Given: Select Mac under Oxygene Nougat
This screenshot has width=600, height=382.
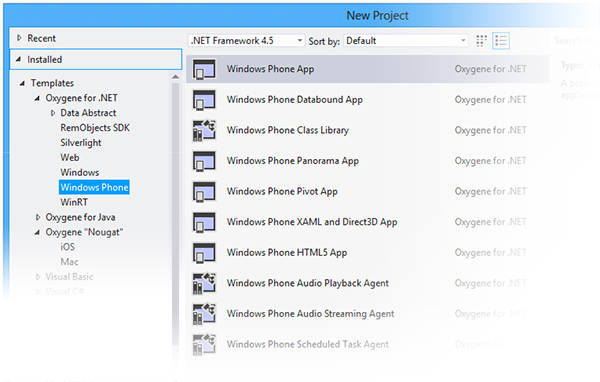Looking at the screenshot, I should pos(69,262).
